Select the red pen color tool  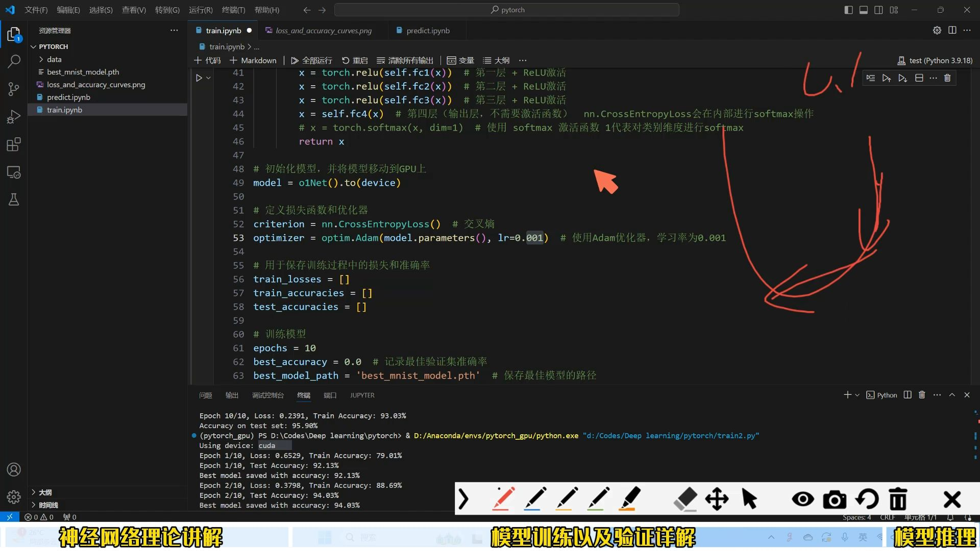pyautogui.click(x=503, y=498)
